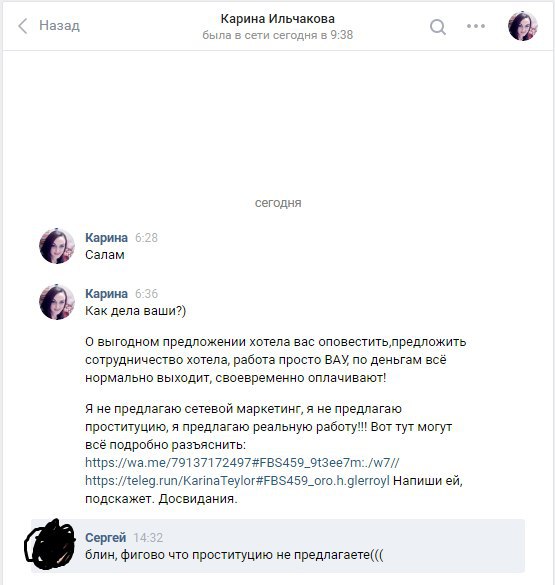Select Sergey's highlighted reply message

278,545
